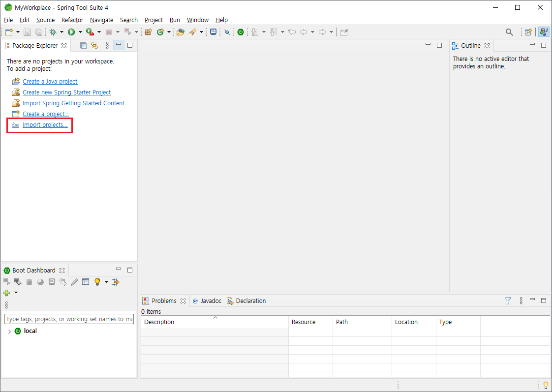Open dropdown arrow beside search pen icon
This screenshot has height=392, width=552.
point(201,32)
